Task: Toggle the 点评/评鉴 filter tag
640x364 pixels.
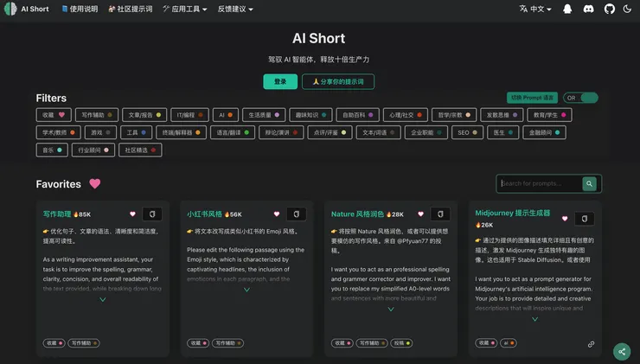Action: pos(330,132)
